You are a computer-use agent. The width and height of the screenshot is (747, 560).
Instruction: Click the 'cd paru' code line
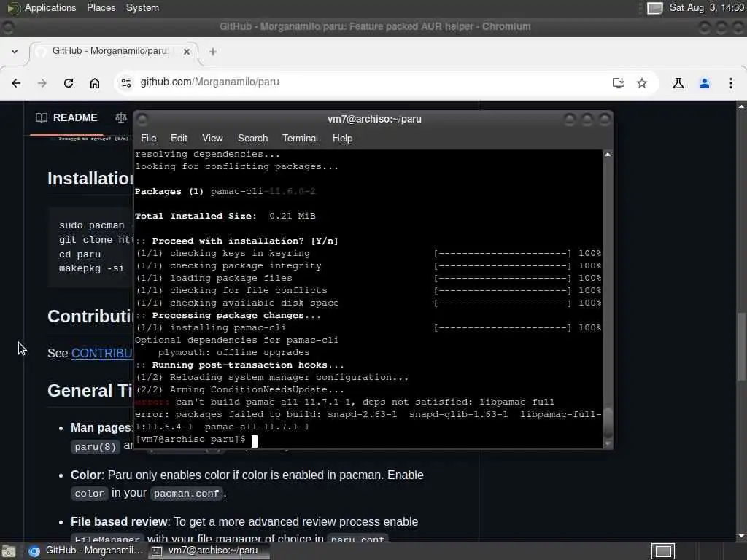pyautogui.click(x=80, y=254)
